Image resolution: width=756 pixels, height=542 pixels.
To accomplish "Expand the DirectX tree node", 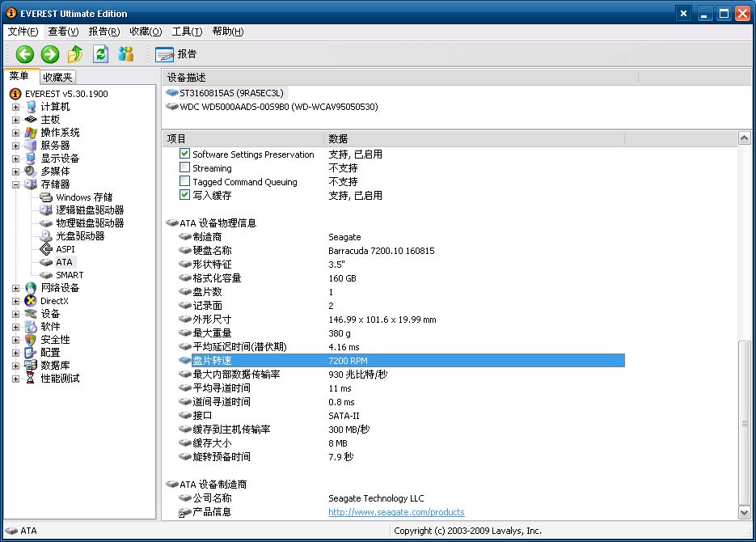I will coord(16,302).
